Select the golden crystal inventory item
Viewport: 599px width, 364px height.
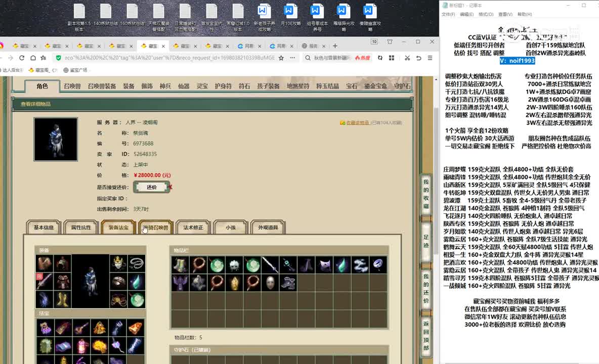pos(235,283)
